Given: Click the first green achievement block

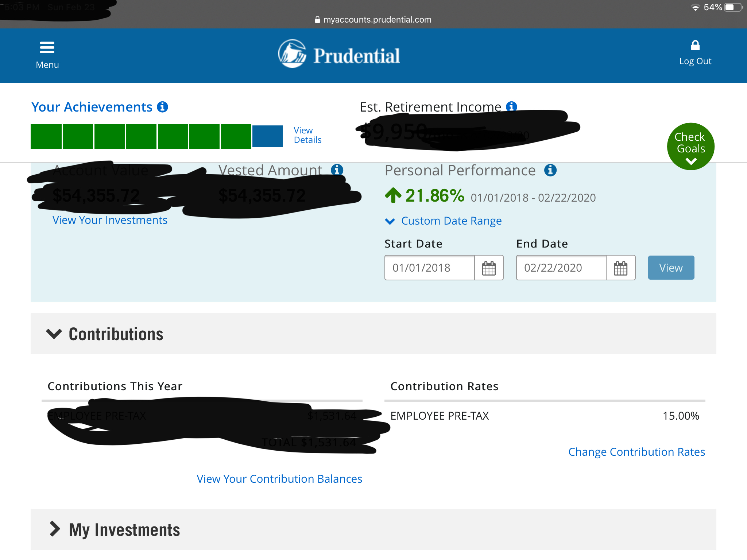Looking at the screenshot, I should pyautogui.click(x=46, y=136).
